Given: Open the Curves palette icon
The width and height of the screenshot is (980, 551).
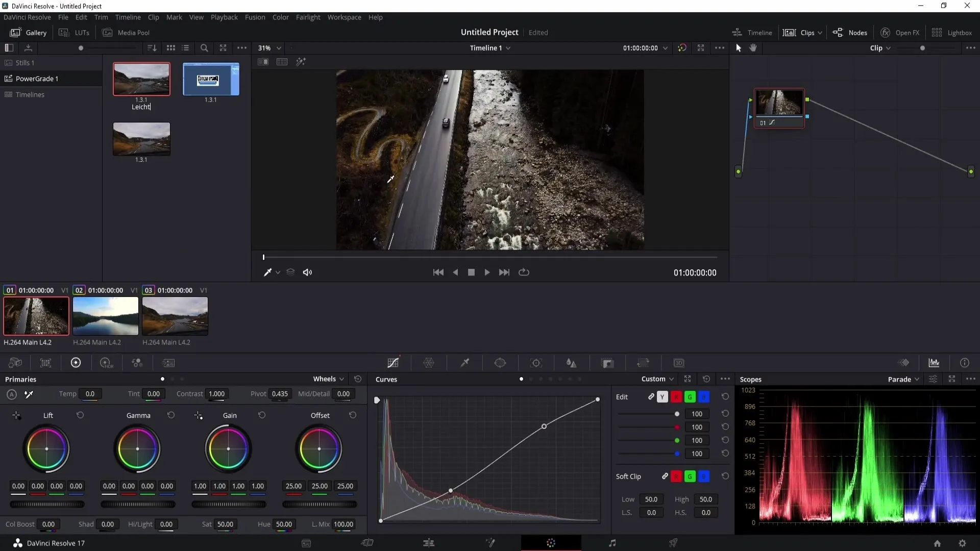Looking at the screenshot, I should point(393,363).
